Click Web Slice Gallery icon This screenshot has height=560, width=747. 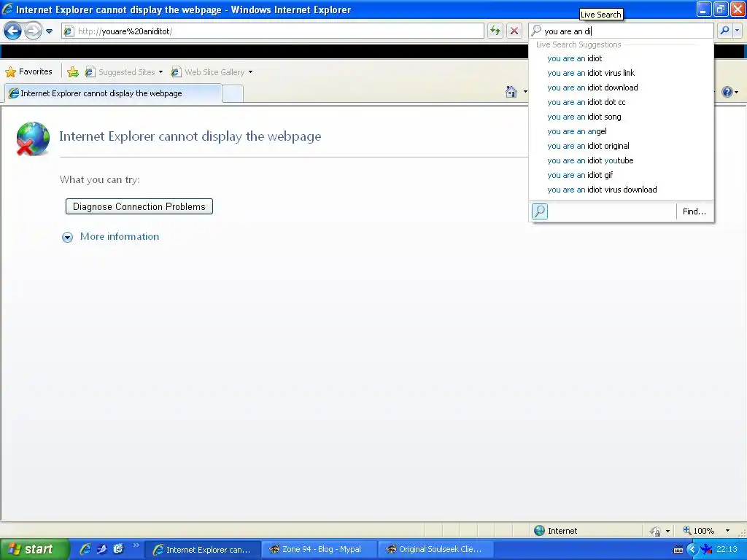176,72
